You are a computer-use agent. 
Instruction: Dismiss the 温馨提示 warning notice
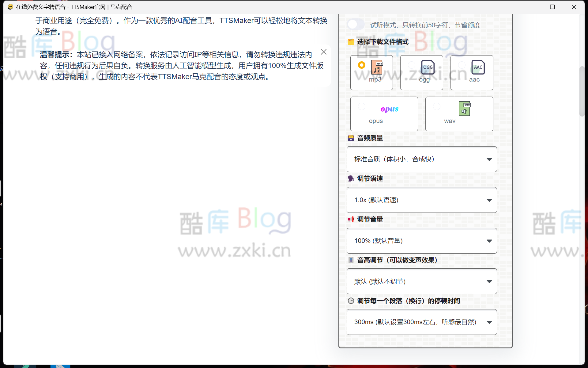click(324, 52)
